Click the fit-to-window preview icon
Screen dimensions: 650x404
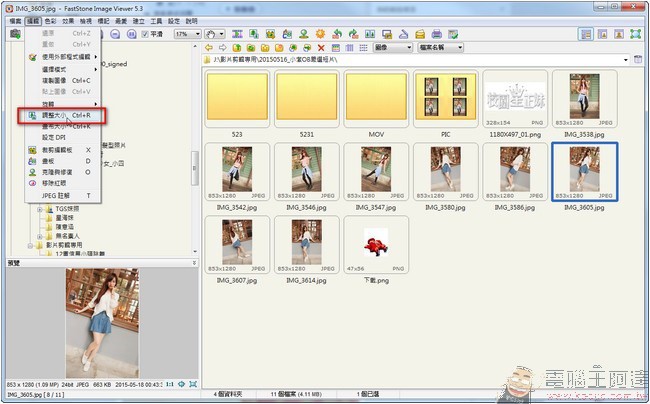point(193,385)
